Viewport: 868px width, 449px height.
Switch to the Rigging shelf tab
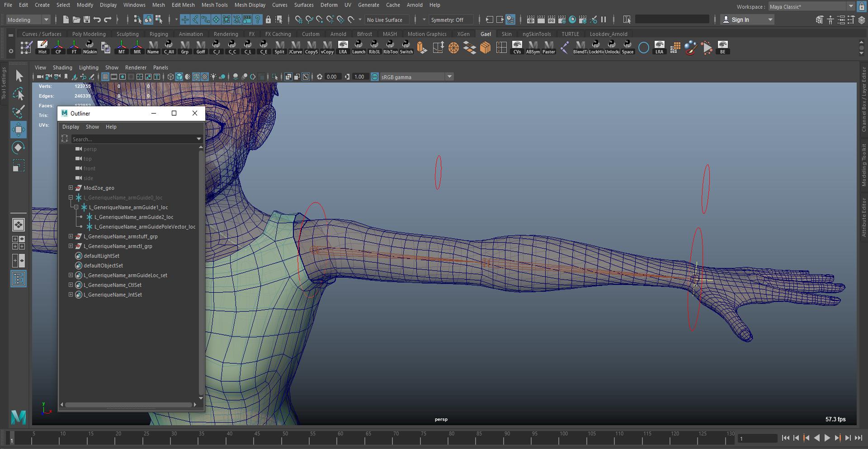158,34
